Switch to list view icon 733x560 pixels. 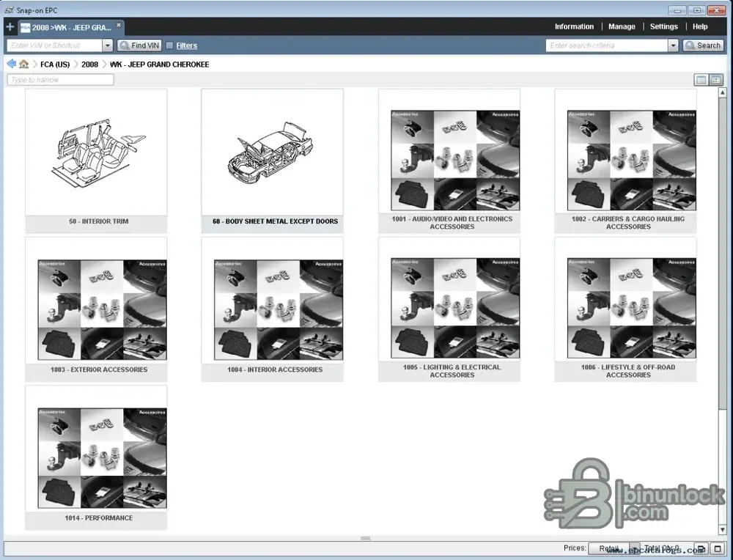[701, 80]
